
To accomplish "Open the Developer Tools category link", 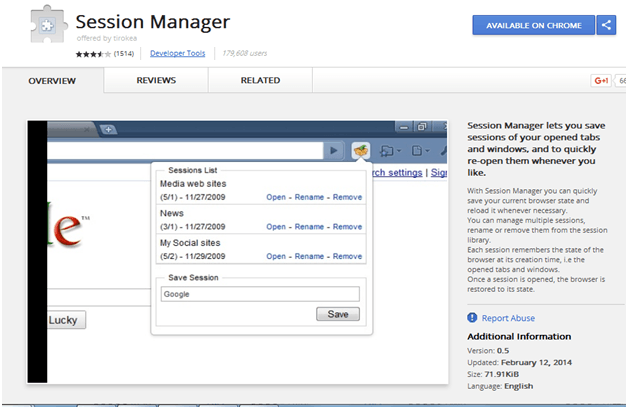I will [177, 53].
